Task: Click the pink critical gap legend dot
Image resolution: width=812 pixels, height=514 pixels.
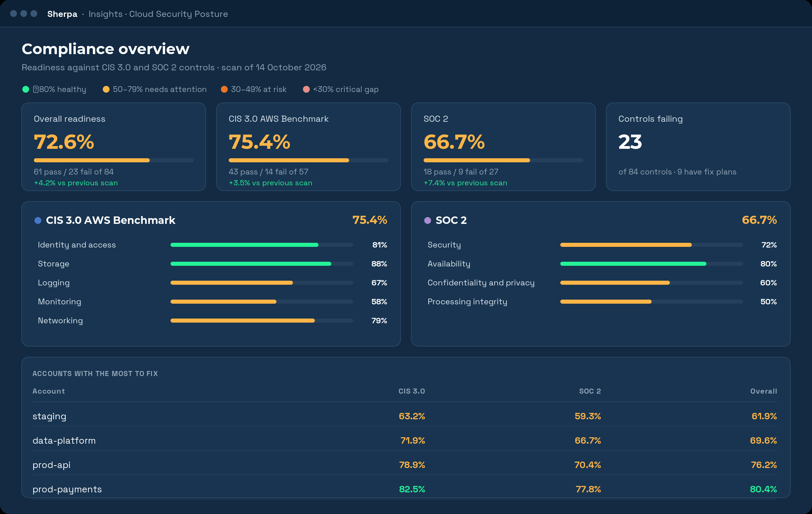Action: click(x=306, y=89)
